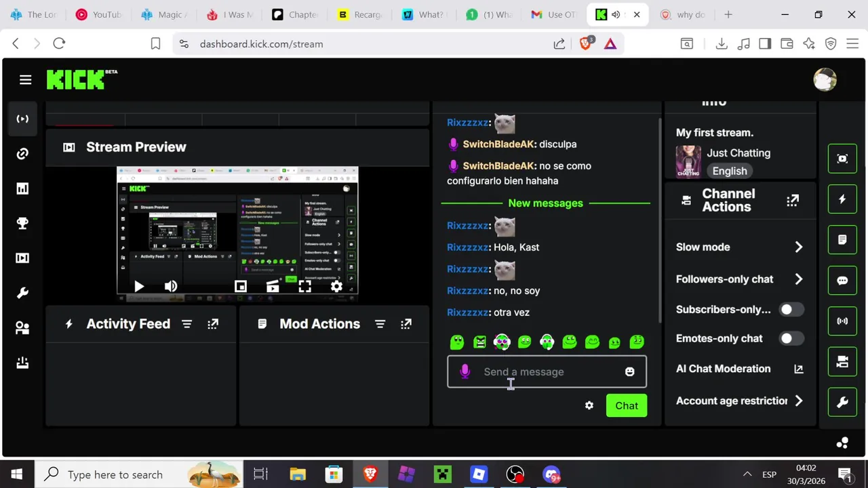Switch to the Chapter browser tab
Image resolution: width=868 pixels, height=488 pixels.
tap(294, 14)
